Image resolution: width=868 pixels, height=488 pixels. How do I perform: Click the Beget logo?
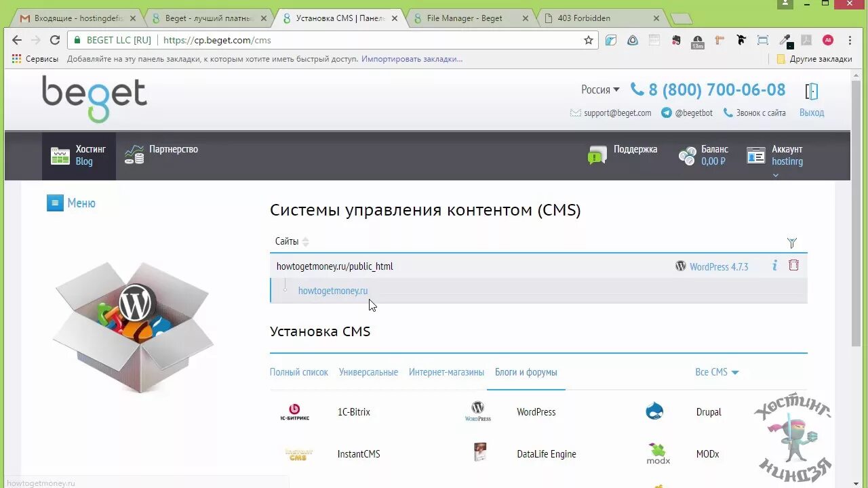94,99
